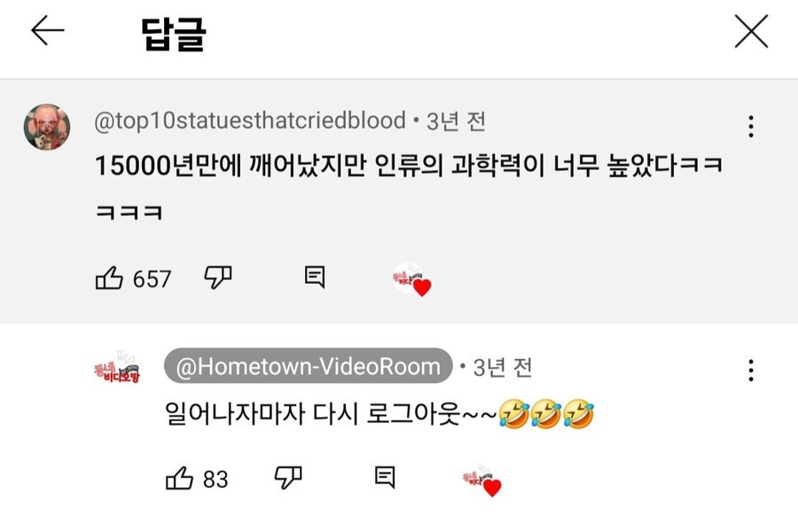
Task: Like the top comment with 657 likes
Action: pos(109,278)
